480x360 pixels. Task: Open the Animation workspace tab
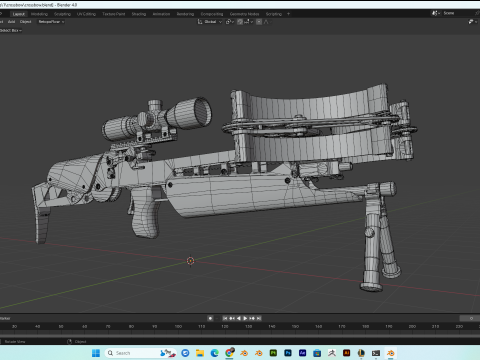161,14
